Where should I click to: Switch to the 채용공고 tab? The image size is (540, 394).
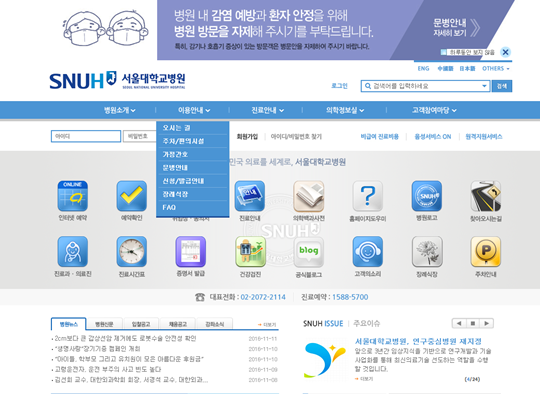(178, 324)
